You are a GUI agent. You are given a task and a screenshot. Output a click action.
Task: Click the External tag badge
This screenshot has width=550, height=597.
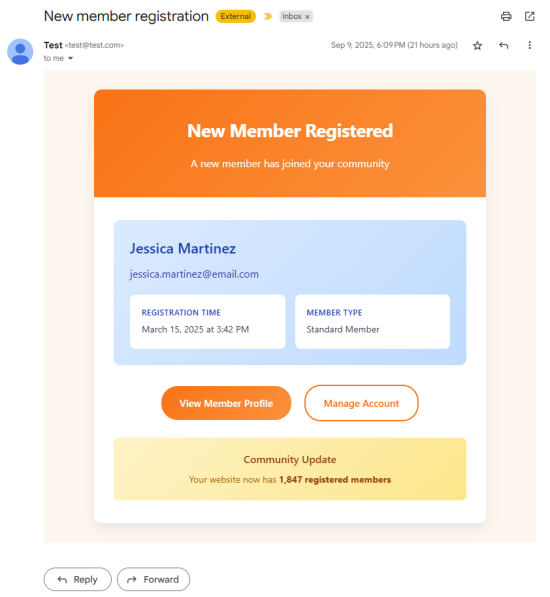tap(236, 16)
